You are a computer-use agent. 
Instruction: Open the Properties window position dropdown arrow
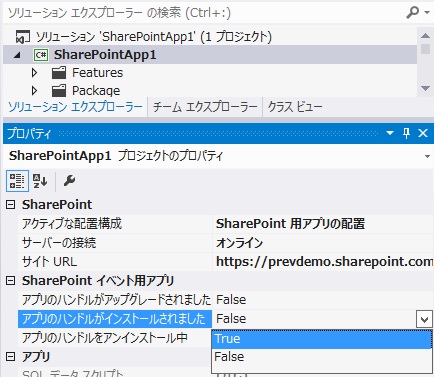click(390, 133)
